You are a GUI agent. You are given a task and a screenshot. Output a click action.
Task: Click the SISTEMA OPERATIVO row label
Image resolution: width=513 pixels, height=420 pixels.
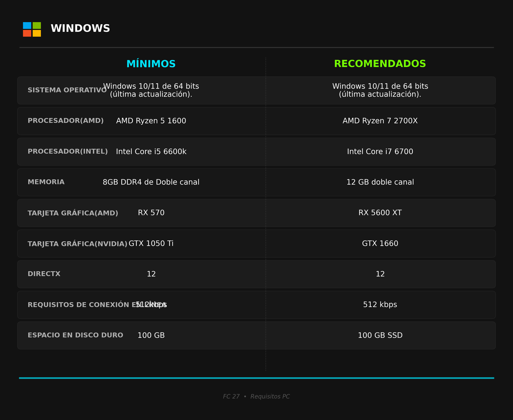tap(67, 90)
